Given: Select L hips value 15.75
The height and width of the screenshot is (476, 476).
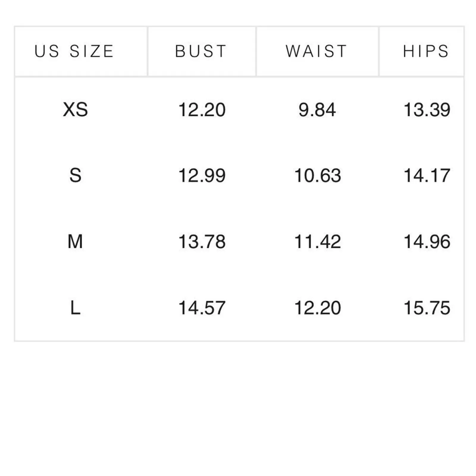Looking at the screenshot, I should pyautogui.click(x=427, y=308).
